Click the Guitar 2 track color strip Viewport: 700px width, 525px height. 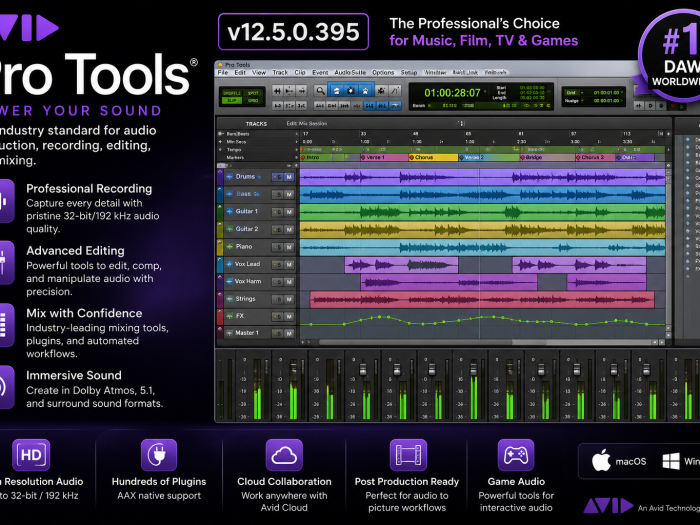(220, 229)
